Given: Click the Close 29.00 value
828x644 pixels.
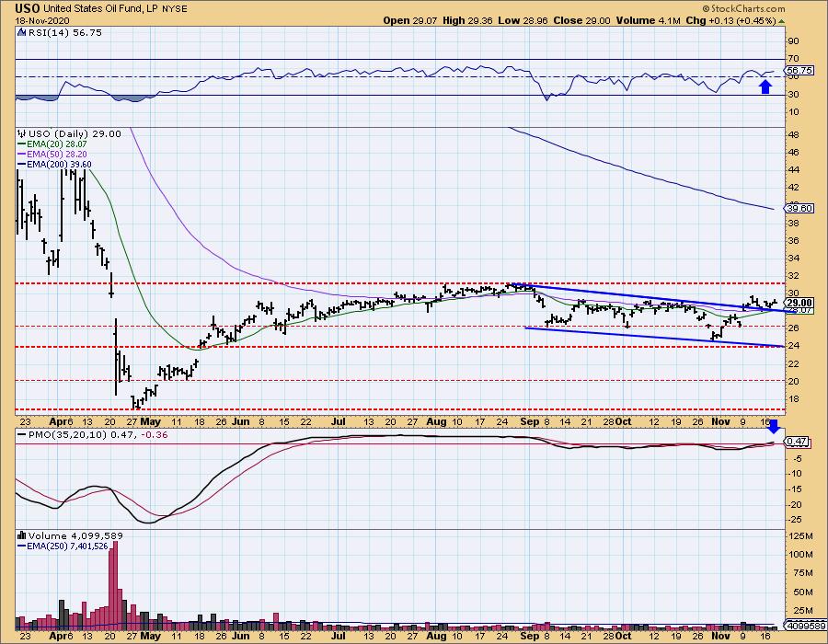Looking at the screenshot, I should [581, 20].
